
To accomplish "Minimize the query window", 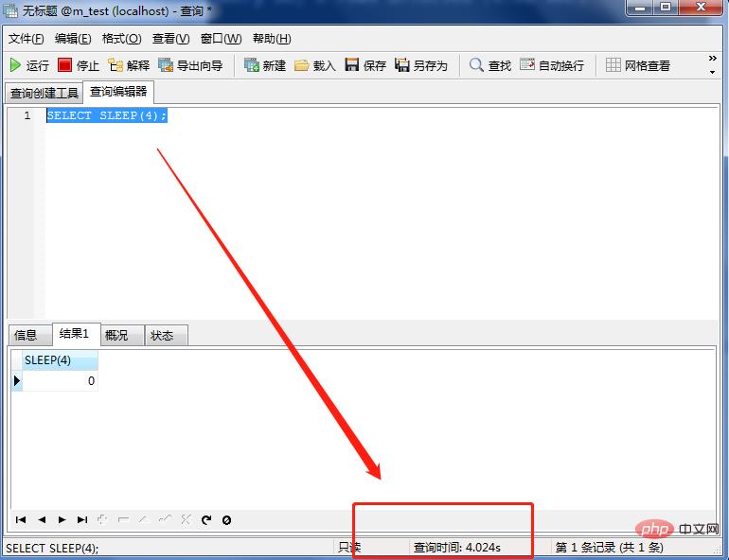I will tap(640, 8).
